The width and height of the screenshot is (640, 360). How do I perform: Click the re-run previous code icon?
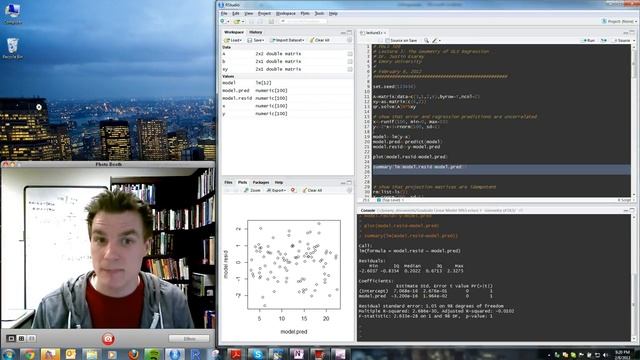(x=604, y=40)
